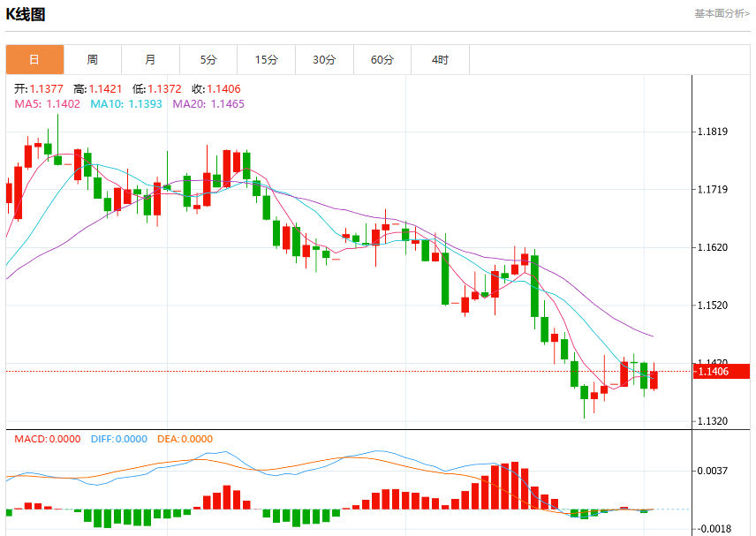Open the 4时 interval tab
This screenshot has width=756, height=536.
pos(440,60)
